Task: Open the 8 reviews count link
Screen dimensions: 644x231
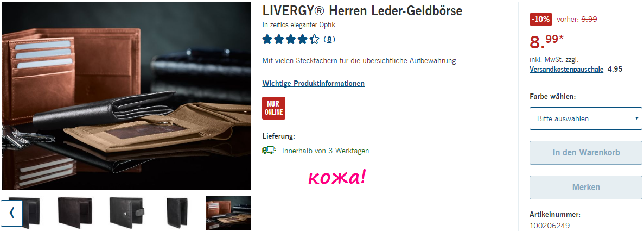Action: (x=329, y=40)
